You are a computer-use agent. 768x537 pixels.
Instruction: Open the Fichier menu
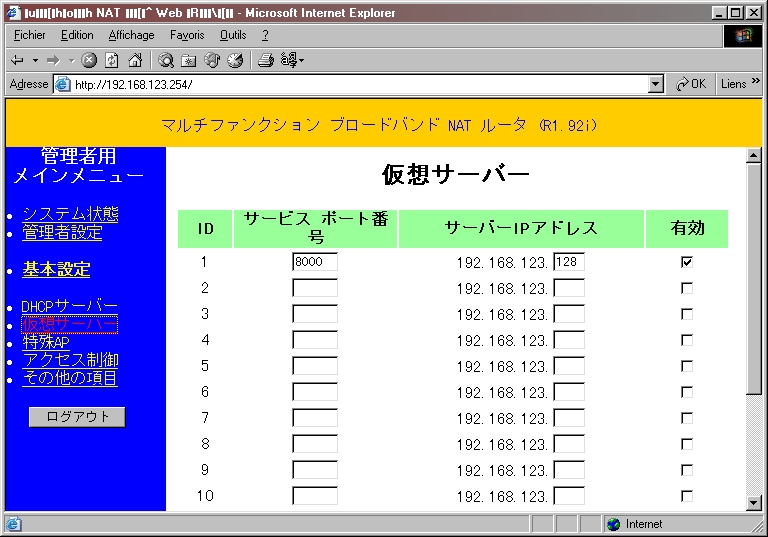pyautogui.click(x=30, y=35)
